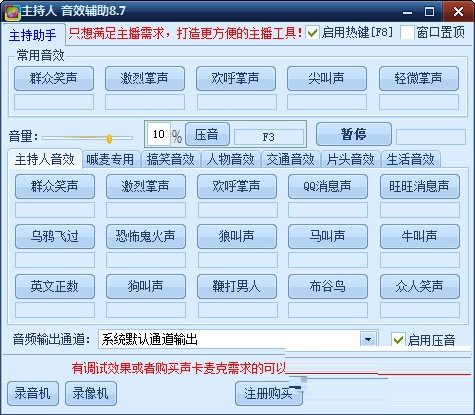Click hotkey field under 恐怖鬼火声
475x415 pixels.
(x=146, y=260)
